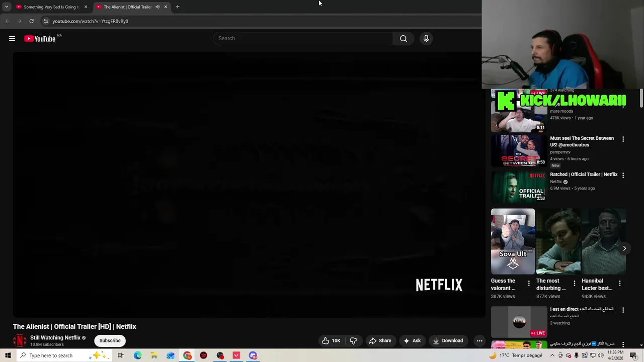
Task: Click the taskbar 'Type here to search' box
Action: [x=64, y=355]
